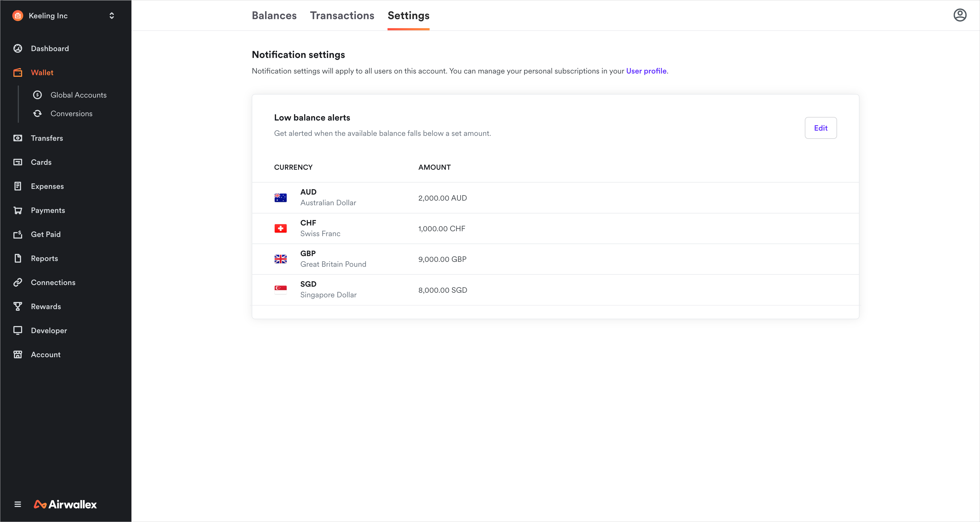Image resolution: width=980 pixels, height=522 pixels.
Task: Open the user profile avatar icon
Action: [x=960, y=15]
